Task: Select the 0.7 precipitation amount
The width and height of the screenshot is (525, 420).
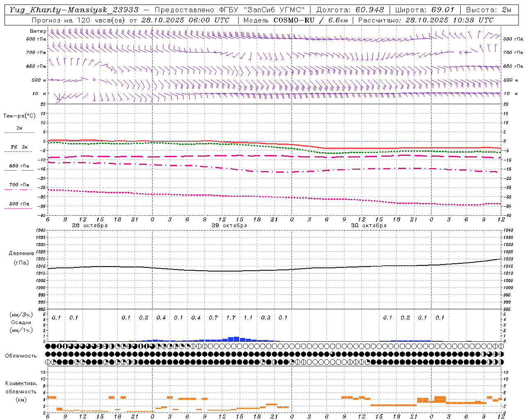Action: (213, 318)
